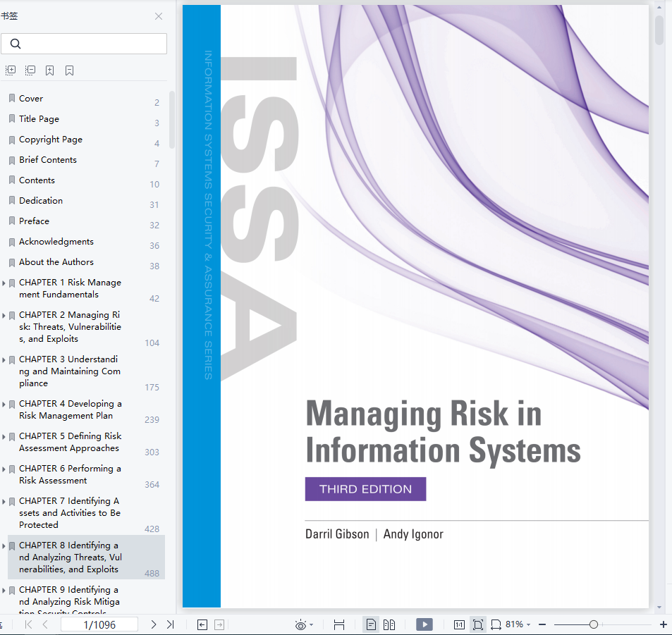
Task: Go to the previous page
Action: tap(45, 624)
